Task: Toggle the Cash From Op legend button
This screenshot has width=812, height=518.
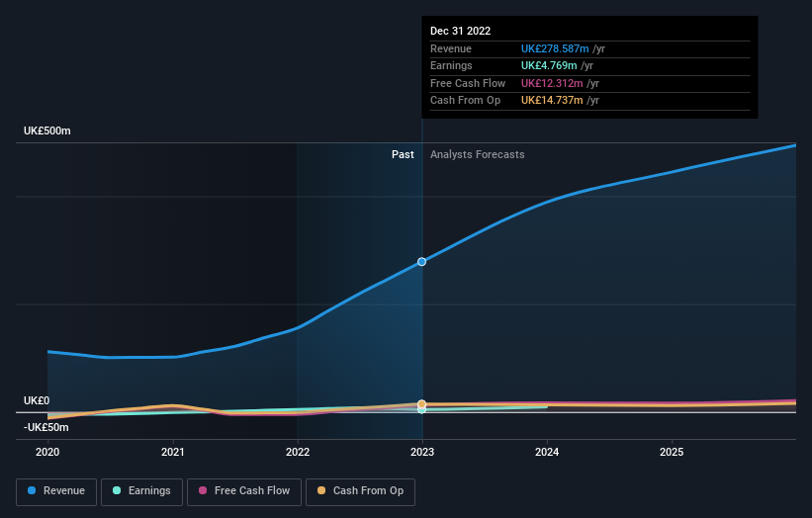Action: [360, 491]
